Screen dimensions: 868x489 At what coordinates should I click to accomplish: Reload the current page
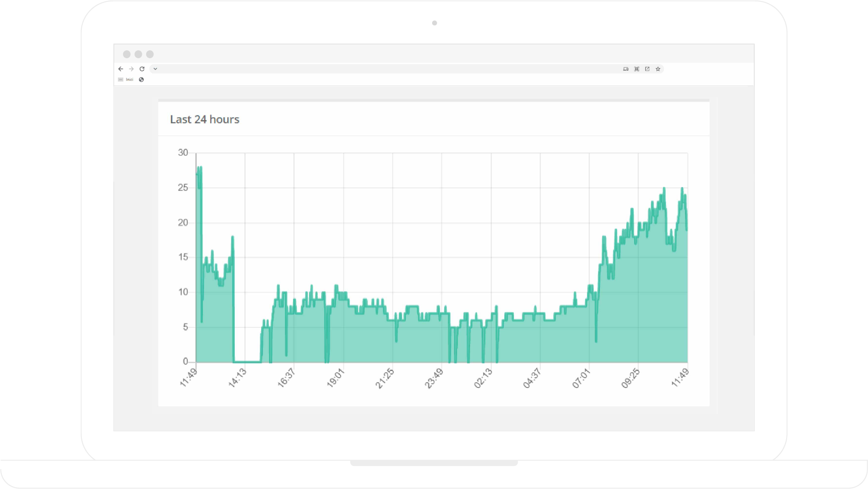point(142,69)
